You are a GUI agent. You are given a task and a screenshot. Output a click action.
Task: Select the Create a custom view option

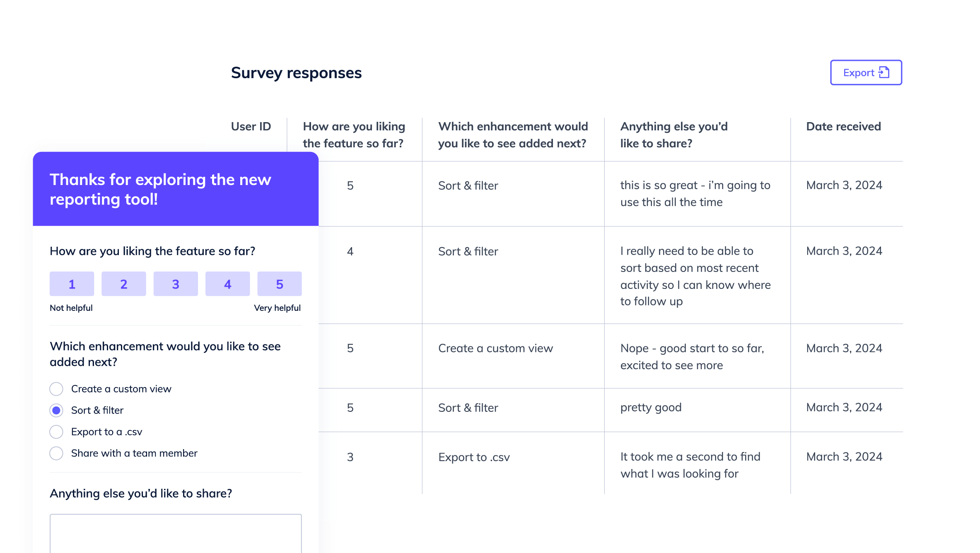point(56,389)
